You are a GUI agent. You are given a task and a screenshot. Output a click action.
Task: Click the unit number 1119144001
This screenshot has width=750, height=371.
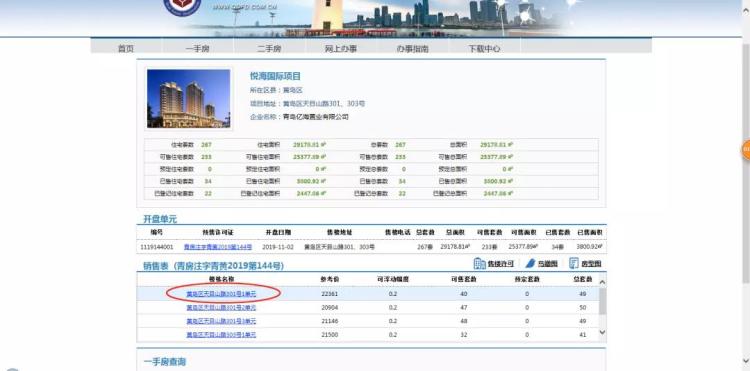[x=157, y=247]
